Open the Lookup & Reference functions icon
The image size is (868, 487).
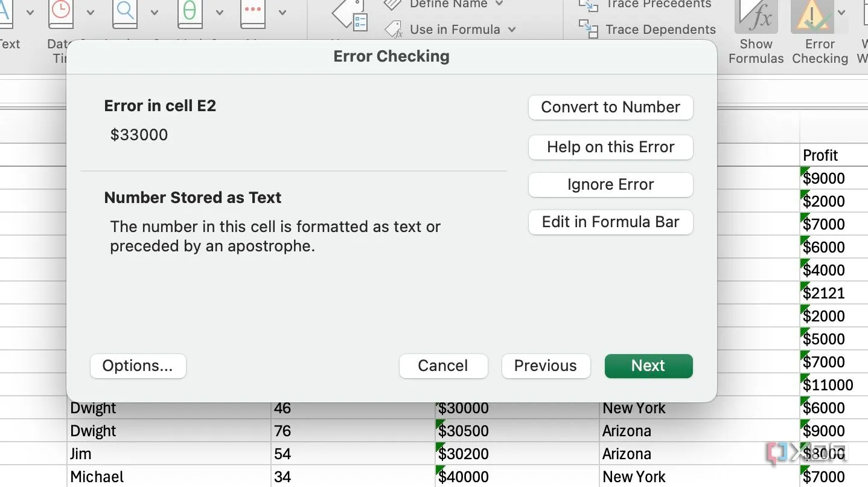click(x=125, y=13)
